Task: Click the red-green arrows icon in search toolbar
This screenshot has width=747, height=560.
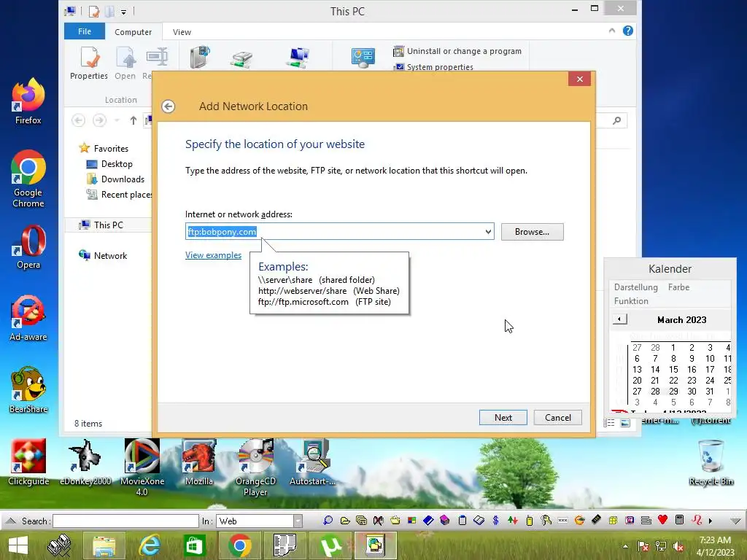Action: (x=513, y=521)
